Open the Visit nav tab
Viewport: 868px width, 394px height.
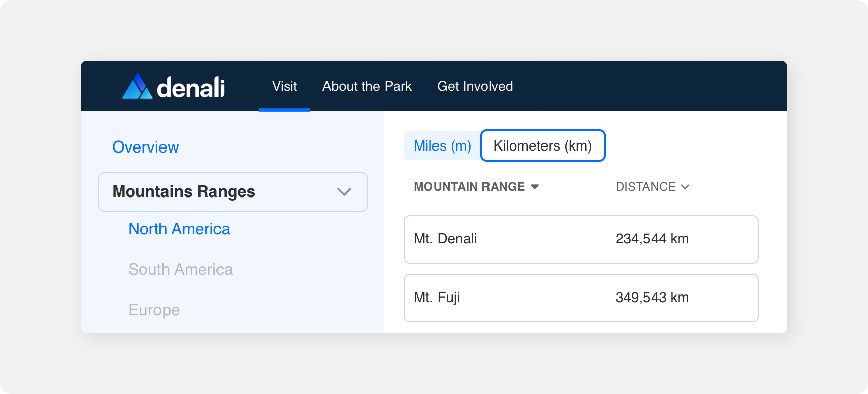285,86
